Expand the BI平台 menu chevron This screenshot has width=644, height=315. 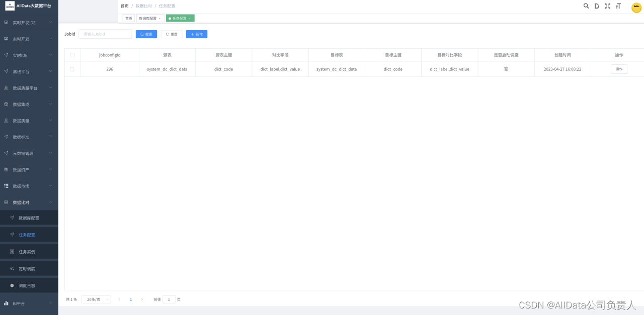(x=51, y=303)
